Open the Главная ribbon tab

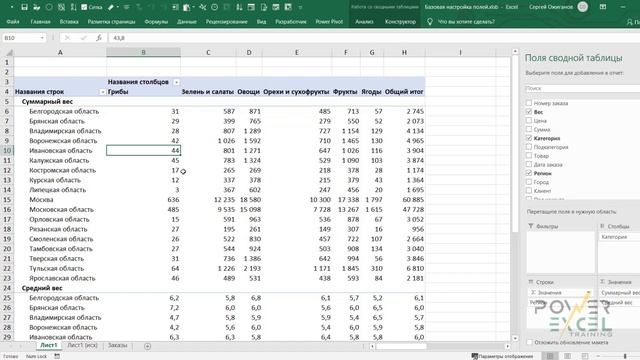pos(40,22)
